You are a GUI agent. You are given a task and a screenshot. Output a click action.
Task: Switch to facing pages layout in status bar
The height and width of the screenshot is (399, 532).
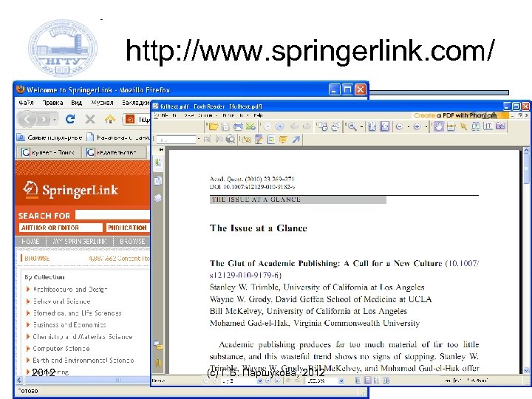coord(386,381)
